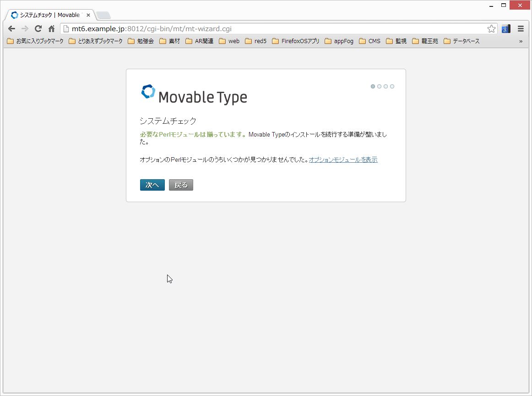Open the AR関連 bookmark folder

[200, 41]
